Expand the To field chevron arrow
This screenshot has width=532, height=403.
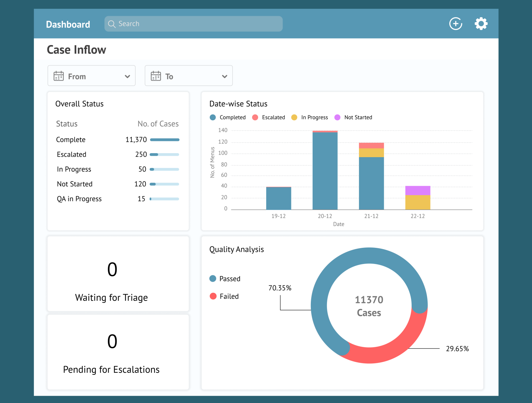click(224, 77)
